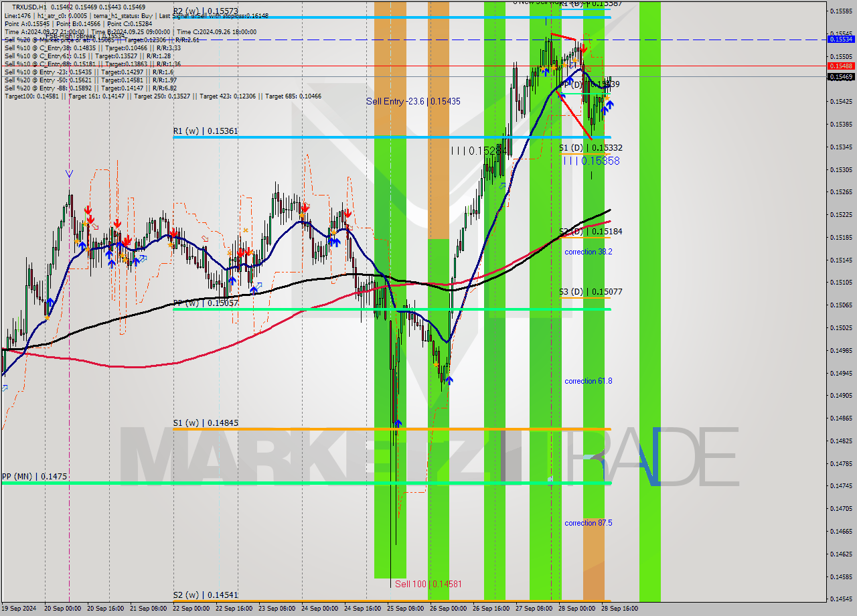Click the 'Sell 100 | 0.14581' target label
The height and width of the screenshot is (616, 857).
428,584
